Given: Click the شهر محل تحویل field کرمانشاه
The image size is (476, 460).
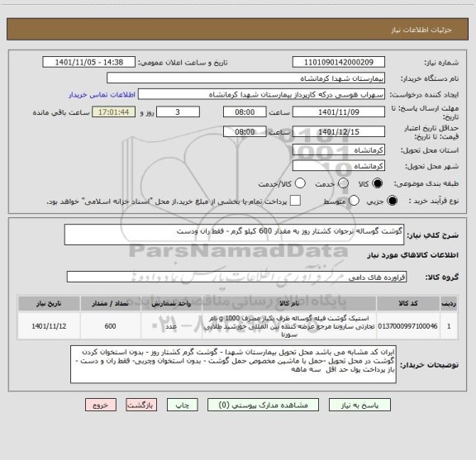Looking at the screenshot, I should tap(339, 166).
